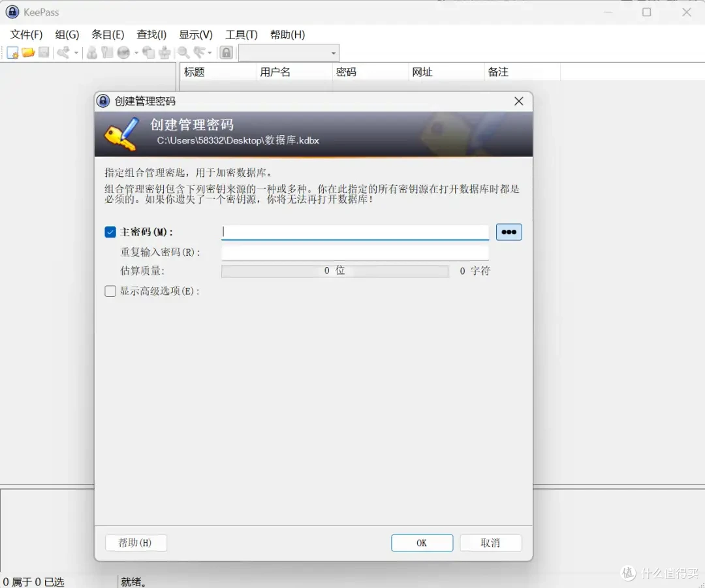
Task: Open the URL globe dropdown arrow
Action: (136, 53)
